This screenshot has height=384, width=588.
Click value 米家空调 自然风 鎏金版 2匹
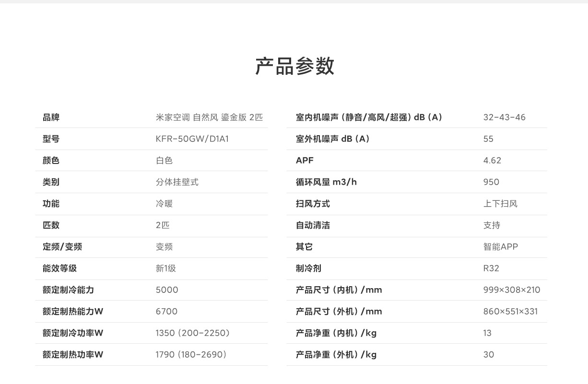(209, 117)
